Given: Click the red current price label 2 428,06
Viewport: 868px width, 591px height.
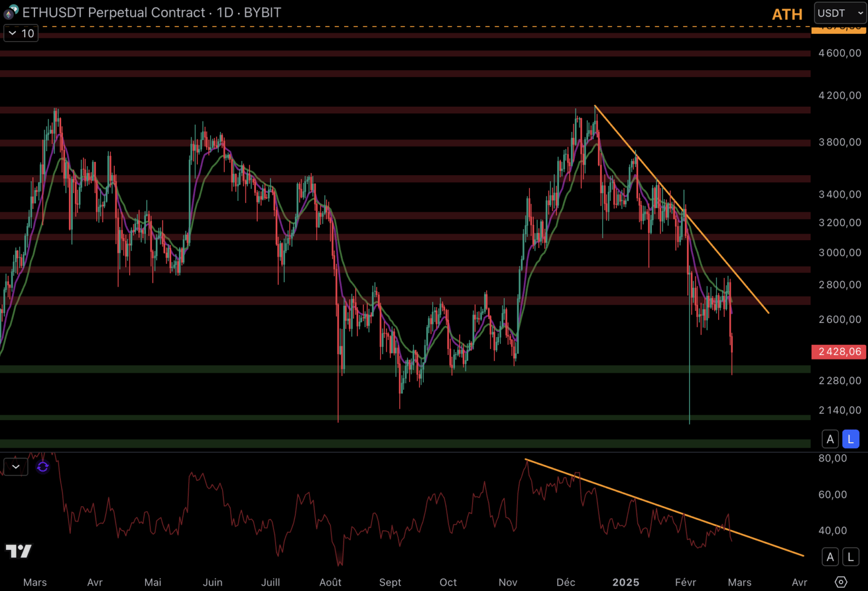Looking at the screenshot, I should 839,352.
